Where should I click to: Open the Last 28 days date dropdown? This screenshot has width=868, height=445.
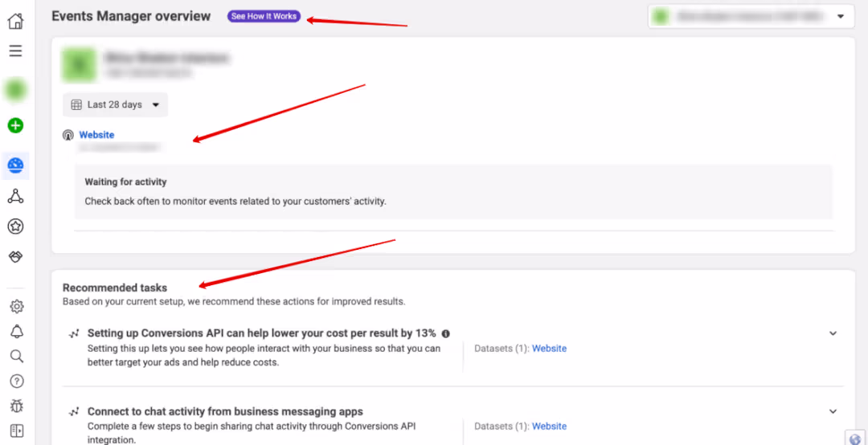click(115, 104)
